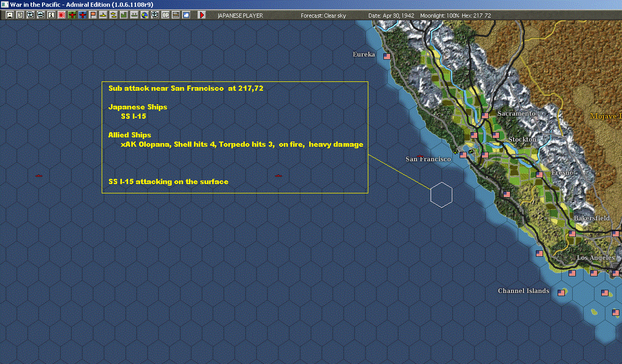
Task: Select the green-background red airplane icon
Action: pyautogui.click(x=72, y=15)
